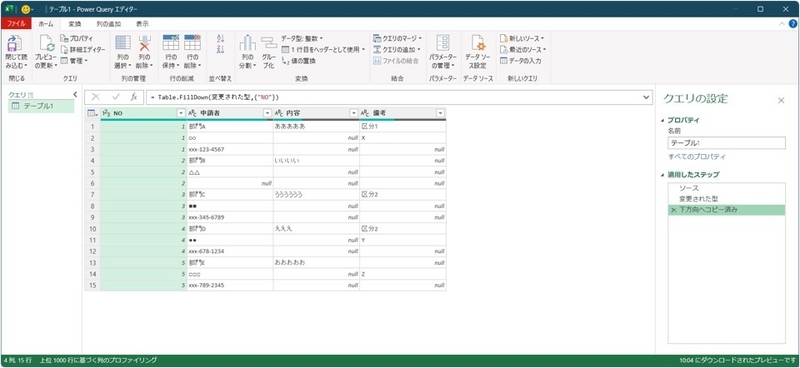Open Append Queries (クエリの追加)
The width and height of the screenshot is (800, 368).
pyautogui.click(x=396, y=50)
